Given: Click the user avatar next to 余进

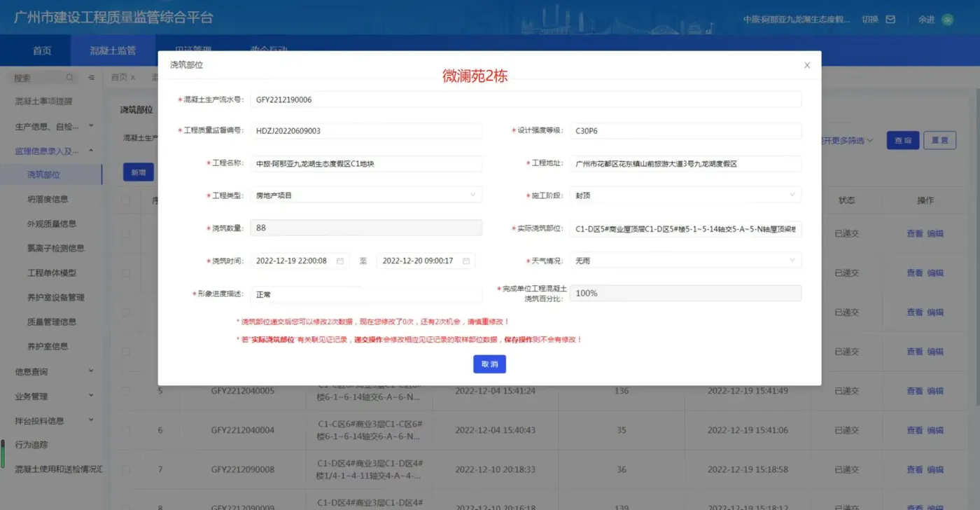Looking at the screenshot, I should [x=946, y=20].
